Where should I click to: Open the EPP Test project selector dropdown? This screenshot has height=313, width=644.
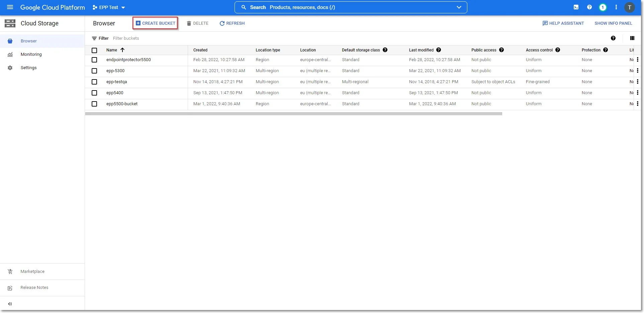click(109, 7)
